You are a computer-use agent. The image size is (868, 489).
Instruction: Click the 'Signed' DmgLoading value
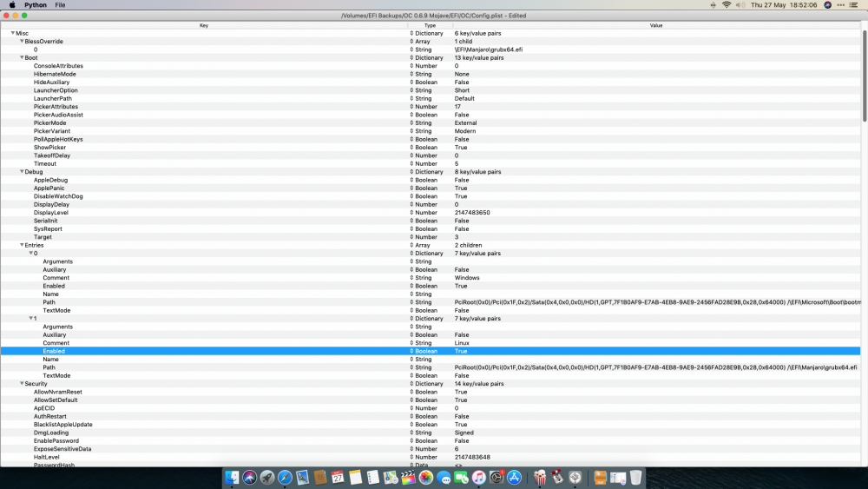click(x=464, y=433)
